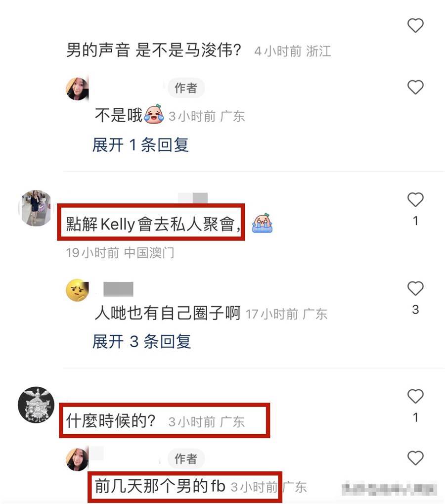Tap the crying emoji after the Kelly comment
The image size is (445, 504).
point(262,223)
